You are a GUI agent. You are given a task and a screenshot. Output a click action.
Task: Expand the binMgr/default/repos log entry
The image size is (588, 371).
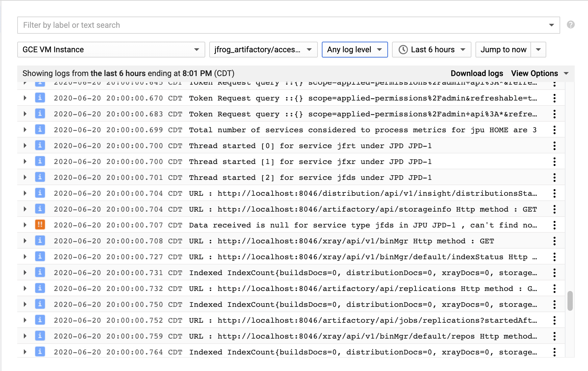tap(25, 336)
